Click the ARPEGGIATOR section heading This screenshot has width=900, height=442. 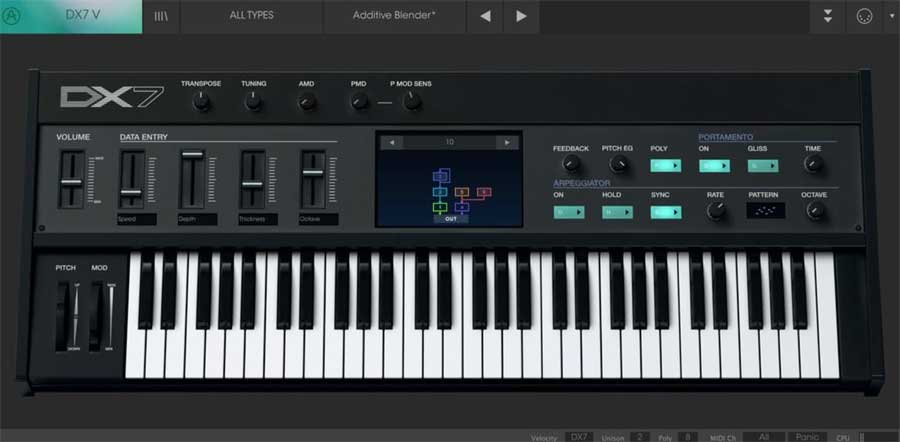tap(581, 183)
